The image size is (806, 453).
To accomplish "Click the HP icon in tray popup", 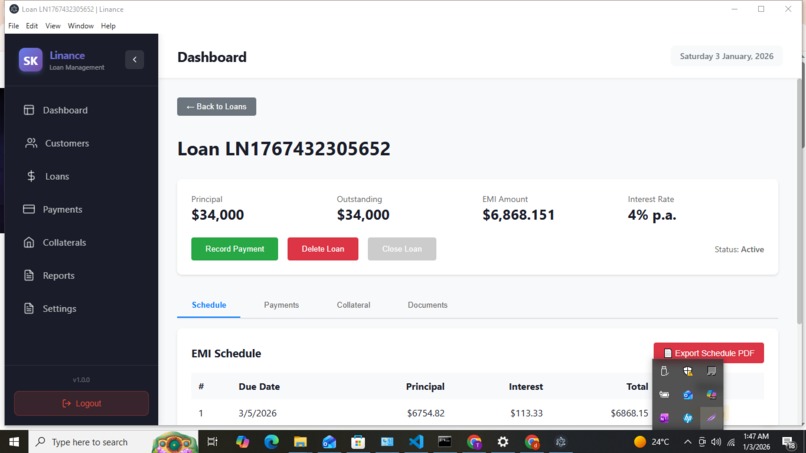I will (x=688, y=418).
